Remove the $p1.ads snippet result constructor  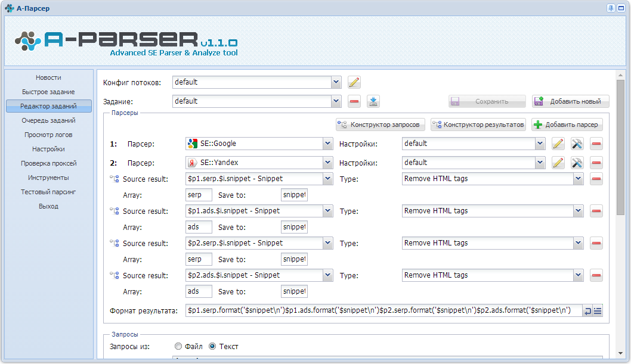click(x=596, y=211)
